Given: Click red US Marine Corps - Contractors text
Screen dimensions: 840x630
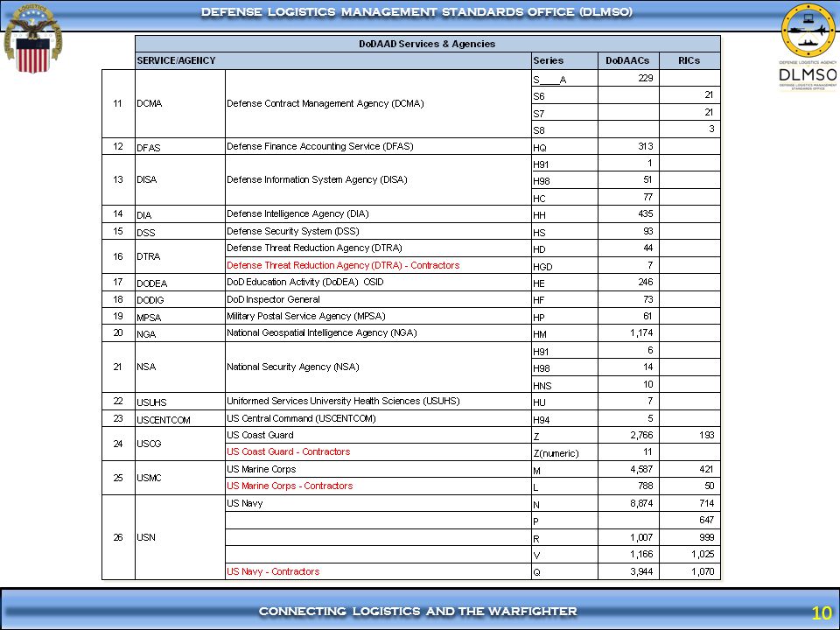Looking at the screenshot, I should point(290,486).
